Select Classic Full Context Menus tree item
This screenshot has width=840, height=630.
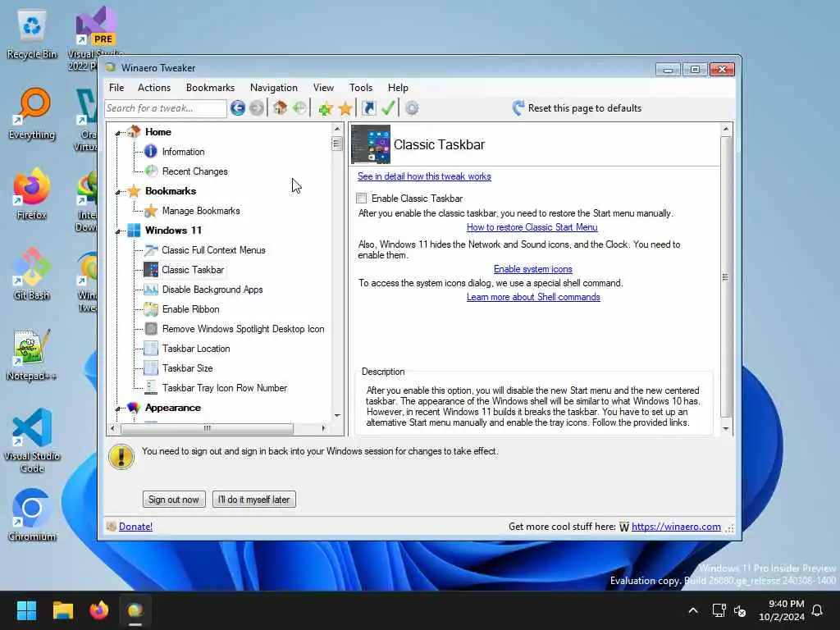coord(213,250)
